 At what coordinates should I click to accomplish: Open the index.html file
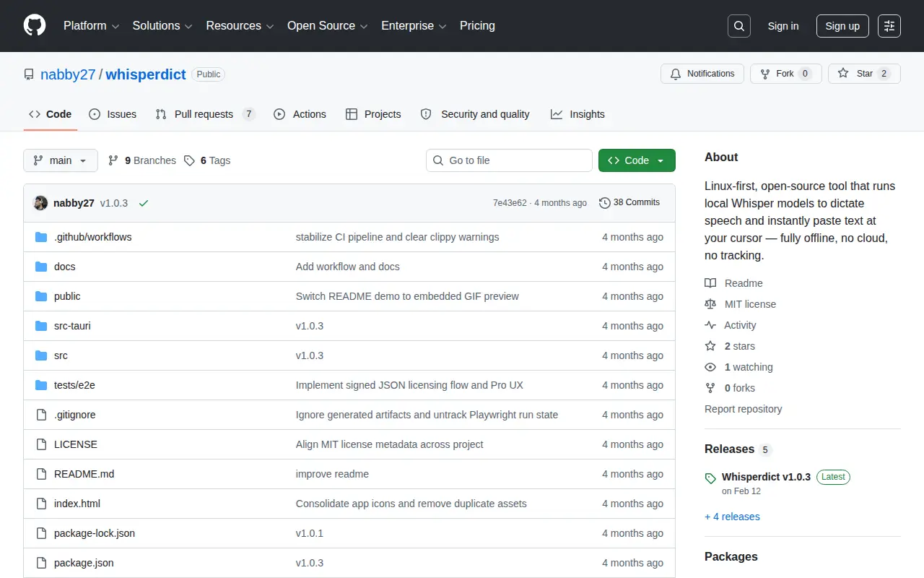(77, 504)
